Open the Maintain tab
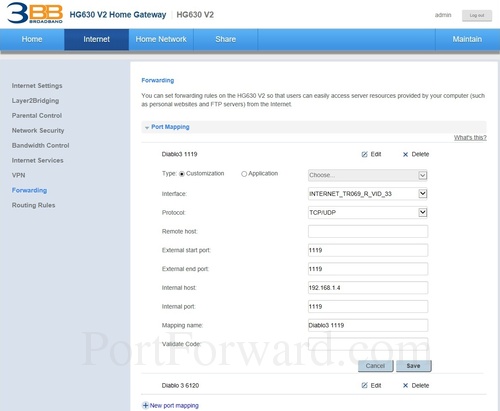Screen dimensions: 500x411 467,39
